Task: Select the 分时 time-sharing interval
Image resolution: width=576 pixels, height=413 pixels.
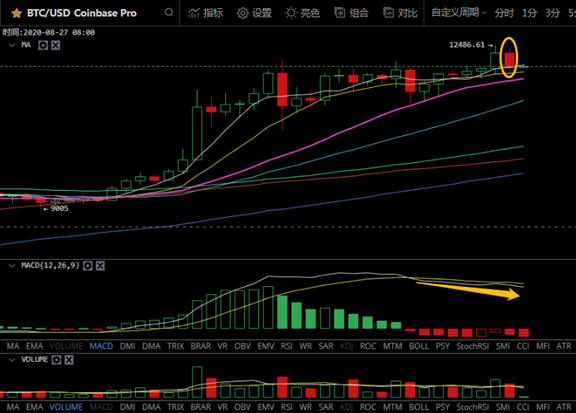Action: tap(504, 13)
